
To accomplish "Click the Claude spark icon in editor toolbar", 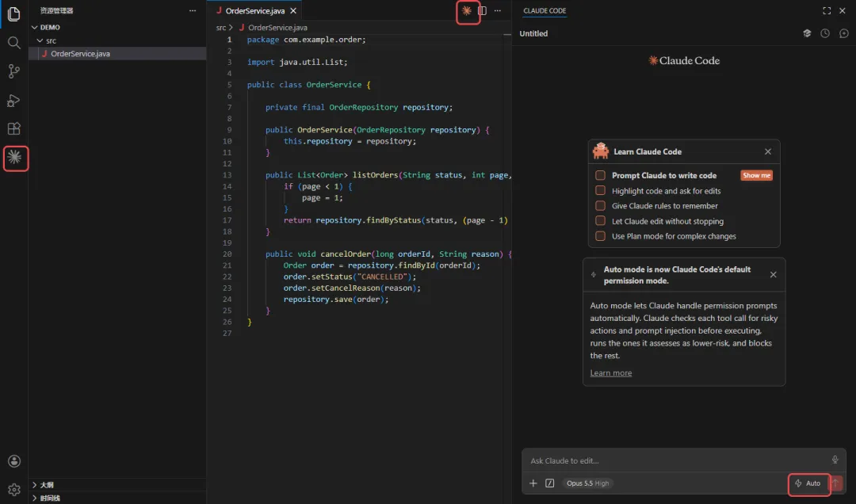I will click(x=467, y=10).
